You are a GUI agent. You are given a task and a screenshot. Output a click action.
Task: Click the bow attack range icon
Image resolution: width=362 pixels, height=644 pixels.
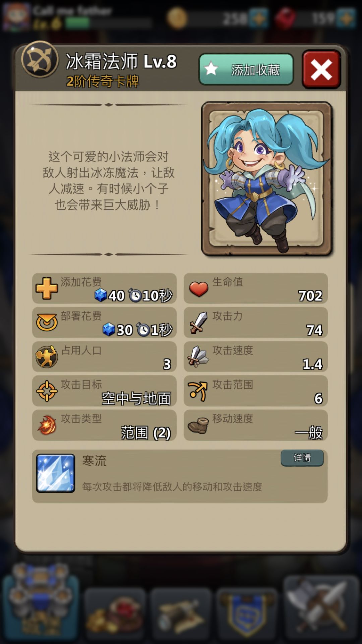point(198,391)
